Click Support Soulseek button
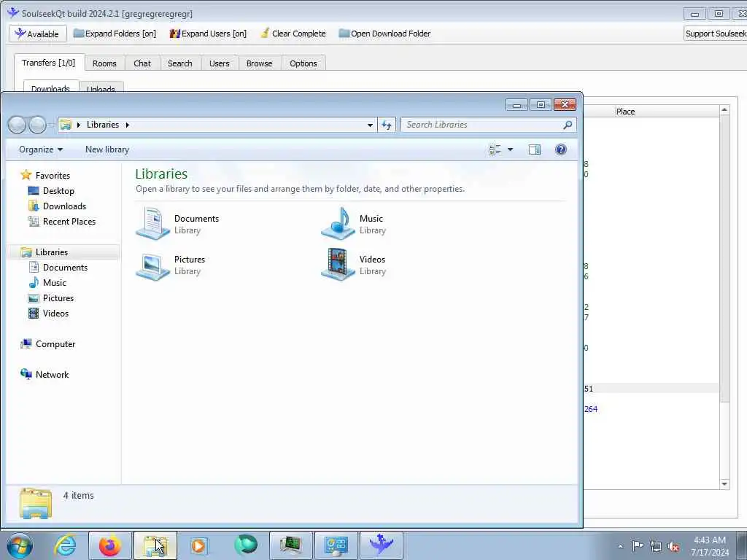Image resolution: width=747 pixels, height=560 pixels. (716, 34)
